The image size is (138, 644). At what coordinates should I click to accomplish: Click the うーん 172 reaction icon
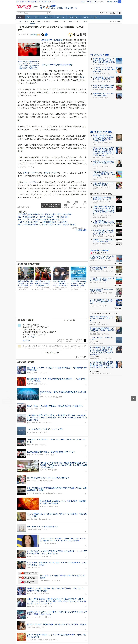coord(79,340)
